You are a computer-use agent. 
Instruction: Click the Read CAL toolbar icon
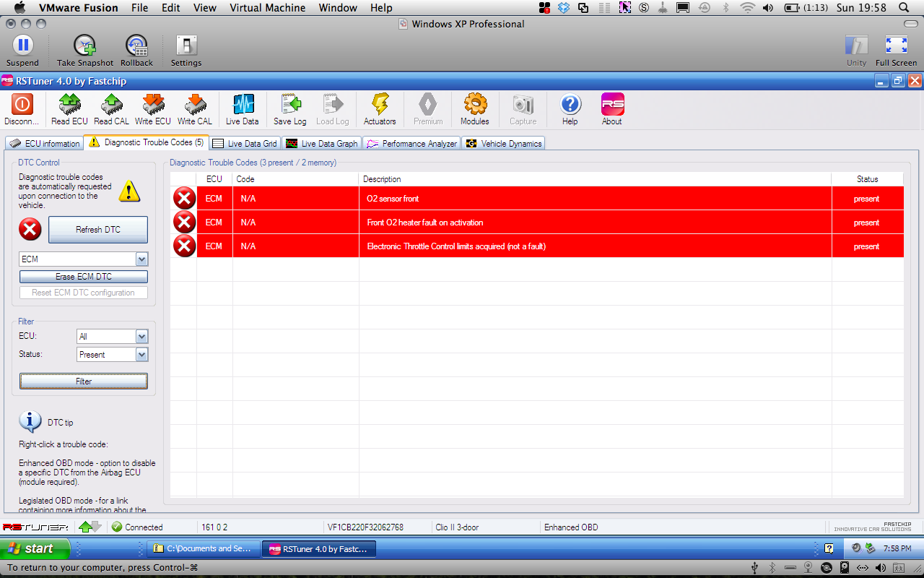click(x=112, y=105)
